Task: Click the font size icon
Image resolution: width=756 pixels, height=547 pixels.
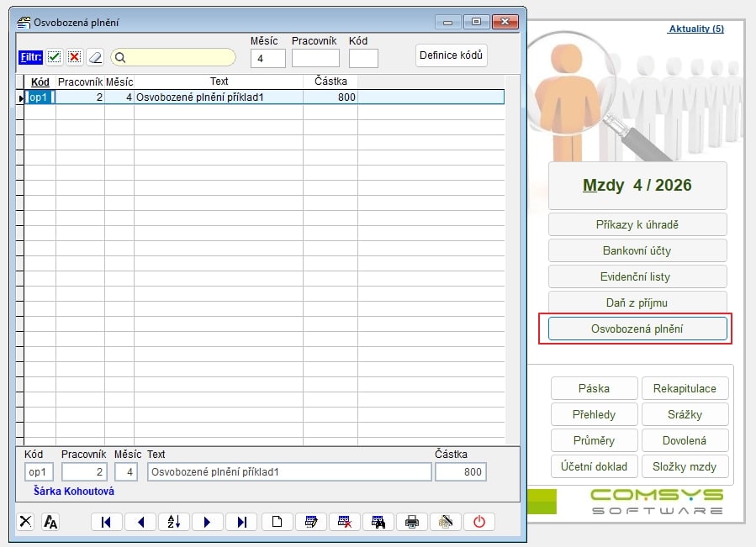Action: point(50,522)
